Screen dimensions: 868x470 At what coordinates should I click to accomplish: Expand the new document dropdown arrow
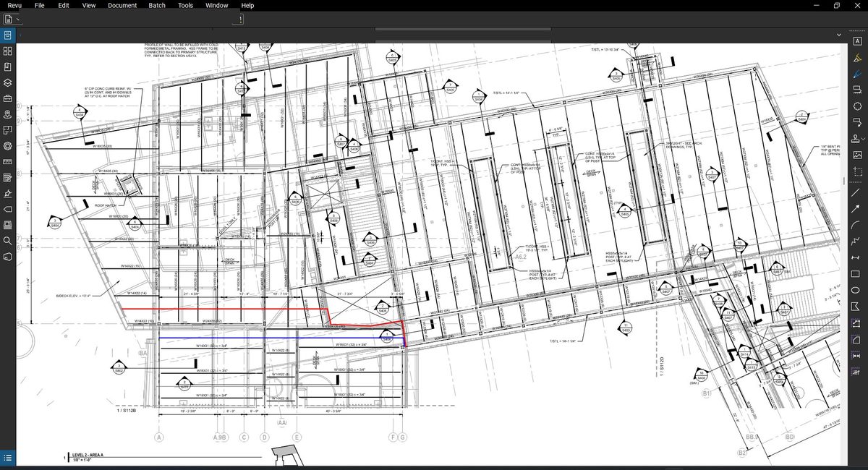(x=17, y=20)
